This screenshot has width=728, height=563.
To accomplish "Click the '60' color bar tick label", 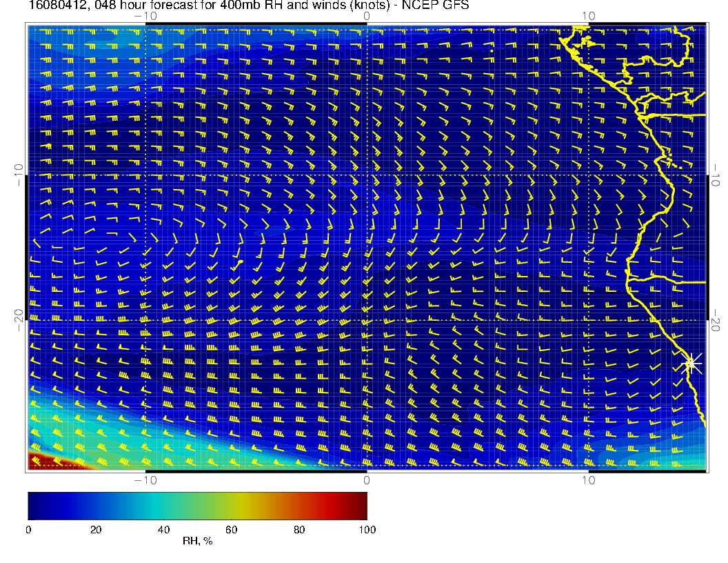I will click(231, 530).
